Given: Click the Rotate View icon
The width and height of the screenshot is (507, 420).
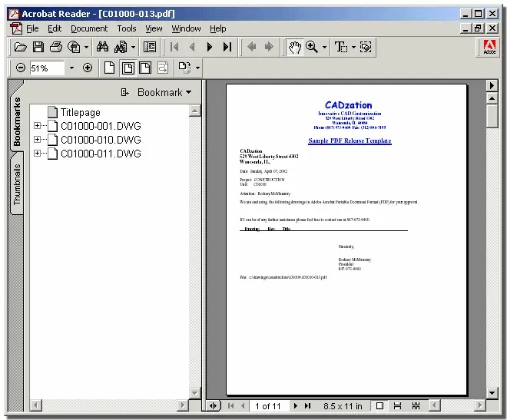Looking at the screenshot, I should pyautogui.click(x=184, y=68).
